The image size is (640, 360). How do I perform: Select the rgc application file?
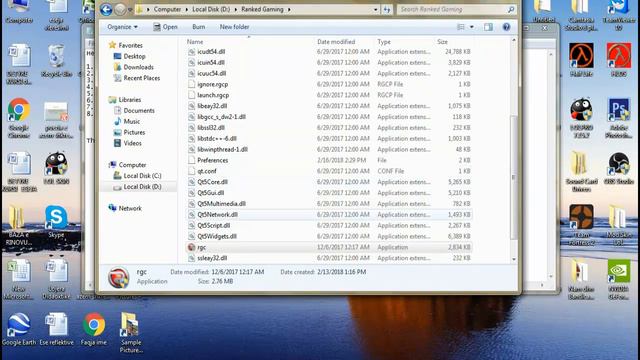click(329, 247)
